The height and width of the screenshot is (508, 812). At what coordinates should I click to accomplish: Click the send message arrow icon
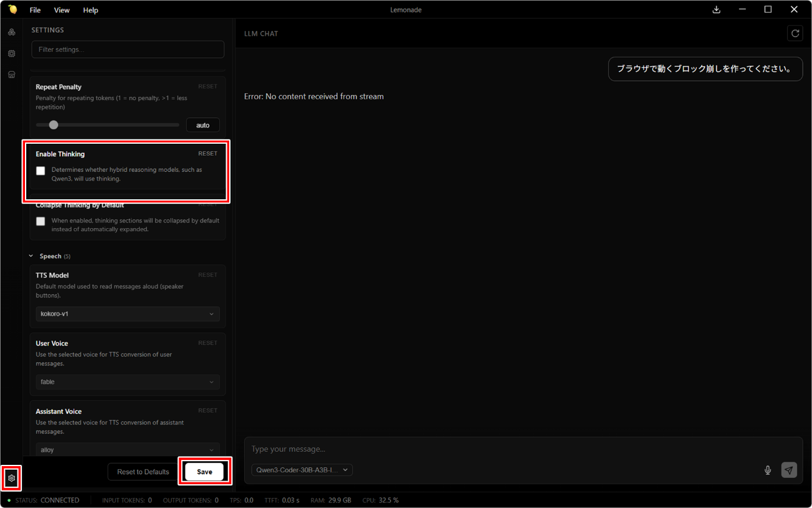(x=789, y=470)
